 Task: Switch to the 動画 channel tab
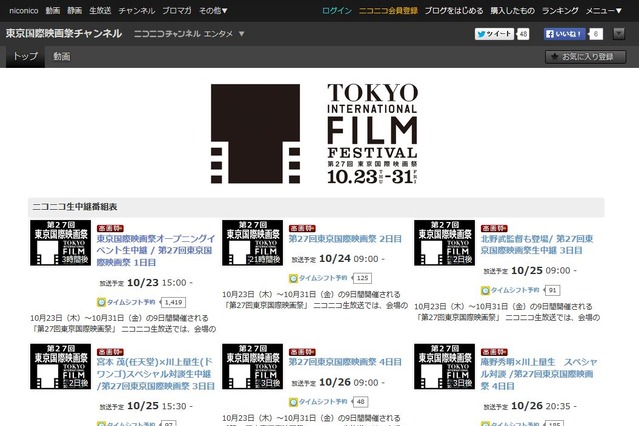coord(62,57)
